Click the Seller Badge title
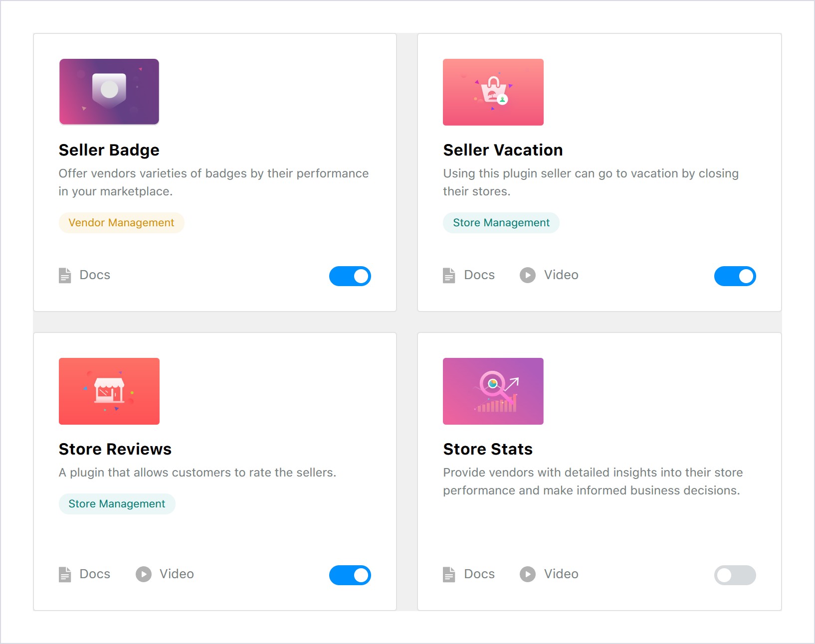Screen dimensions: 815x644 pyautogui.click(x=109, y=150)
